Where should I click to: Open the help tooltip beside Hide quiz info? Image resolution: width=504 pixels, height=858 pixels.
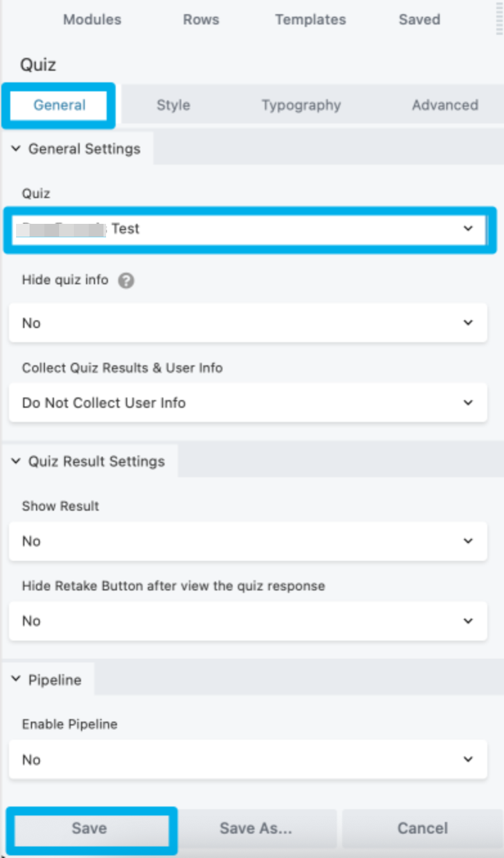point(126,280)
